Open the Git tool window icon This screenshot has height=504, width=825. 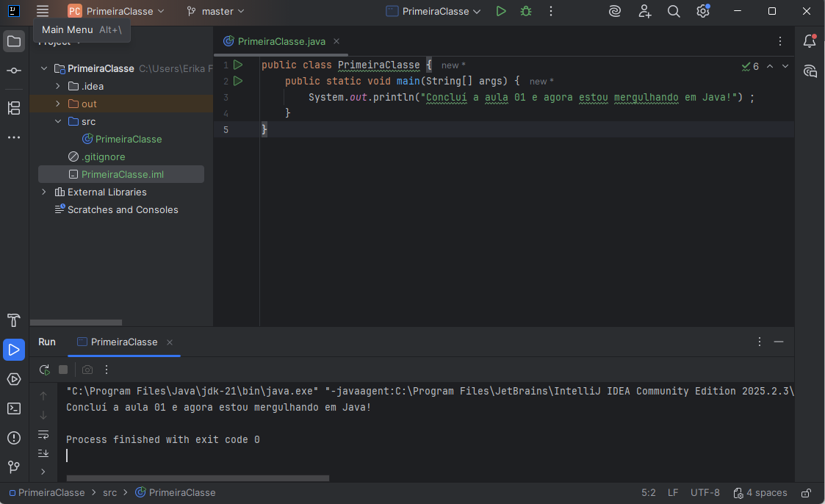pos(14,467)
